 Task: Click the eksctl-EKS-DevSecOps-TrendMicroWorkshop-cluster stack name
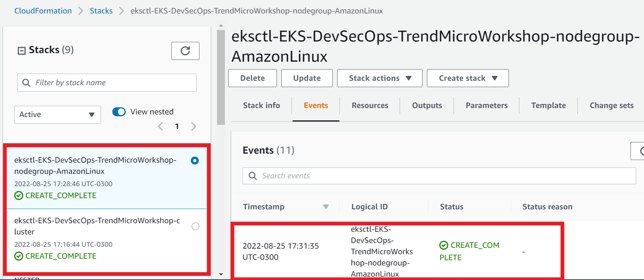[x=97, y=226]
